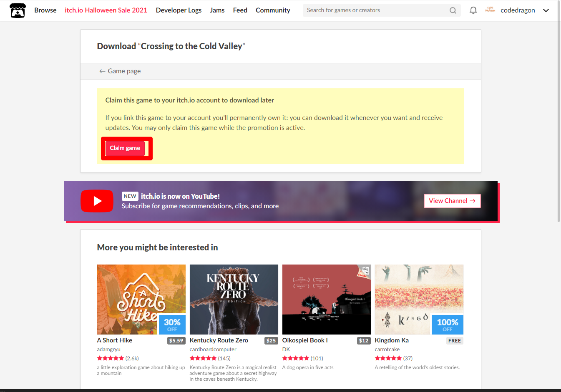Open the notifications bell

pos(473,10)
